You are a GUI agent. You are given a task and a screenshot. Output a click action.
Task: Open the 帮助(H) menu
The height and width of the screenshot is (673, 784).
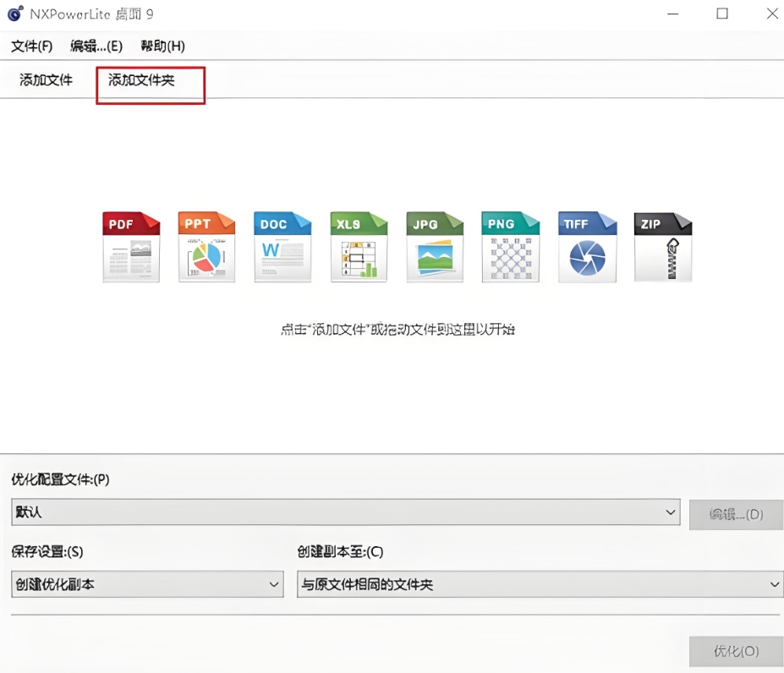[x=162, y=46]
